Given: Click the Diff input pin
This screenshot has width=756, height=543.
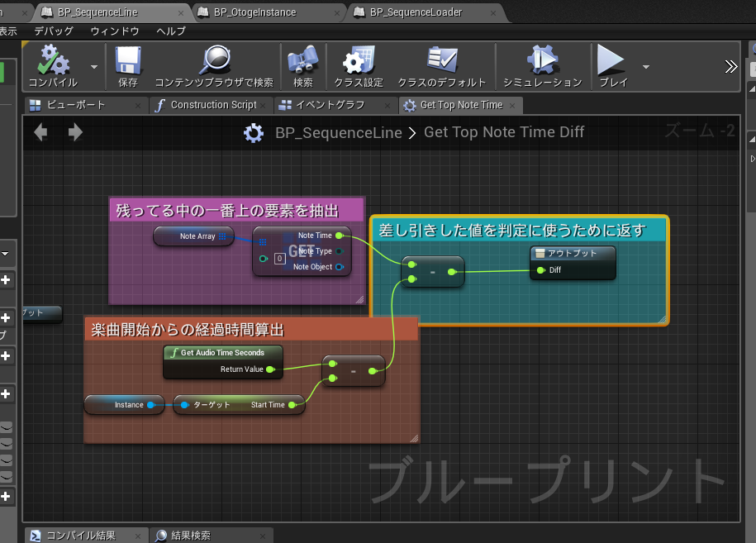Looking at the screenshot, I should [x=540, y=270].
